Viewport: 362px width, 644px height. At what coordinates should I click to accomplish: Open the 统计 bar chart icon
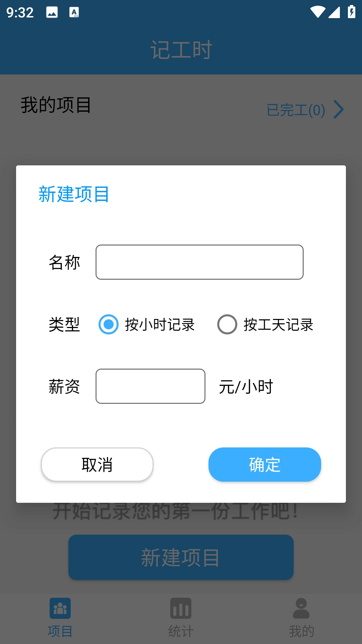[181, 608]
